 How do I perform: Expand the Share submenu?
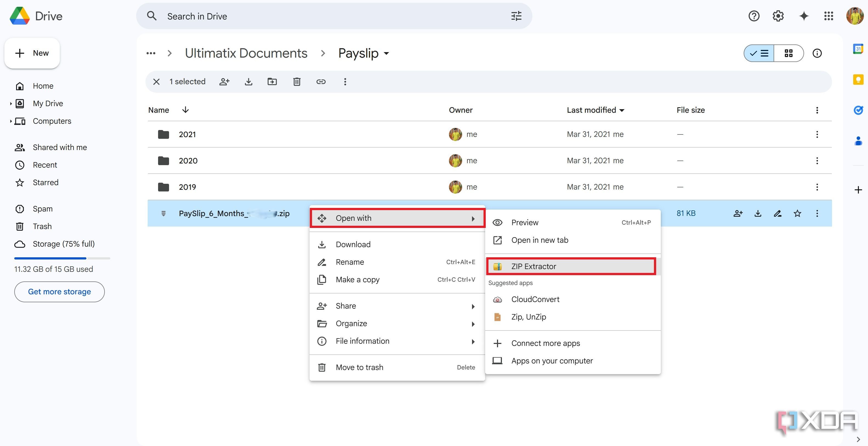pos(397,306)
